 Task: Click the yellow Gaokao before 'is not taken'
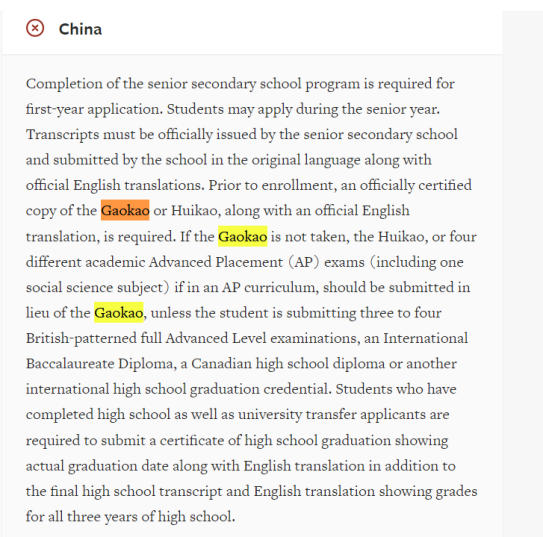242,236
